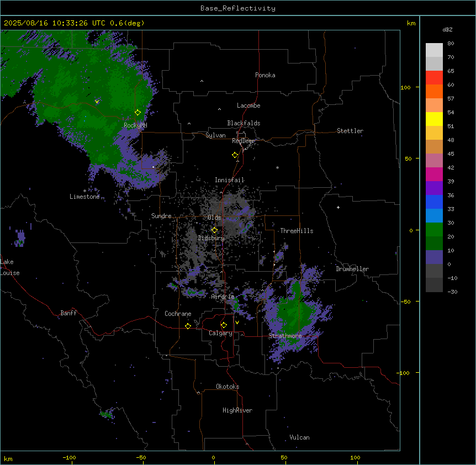Click the asterisk marker above Limestone
476x465 pixels.
[x=84, y=191]
